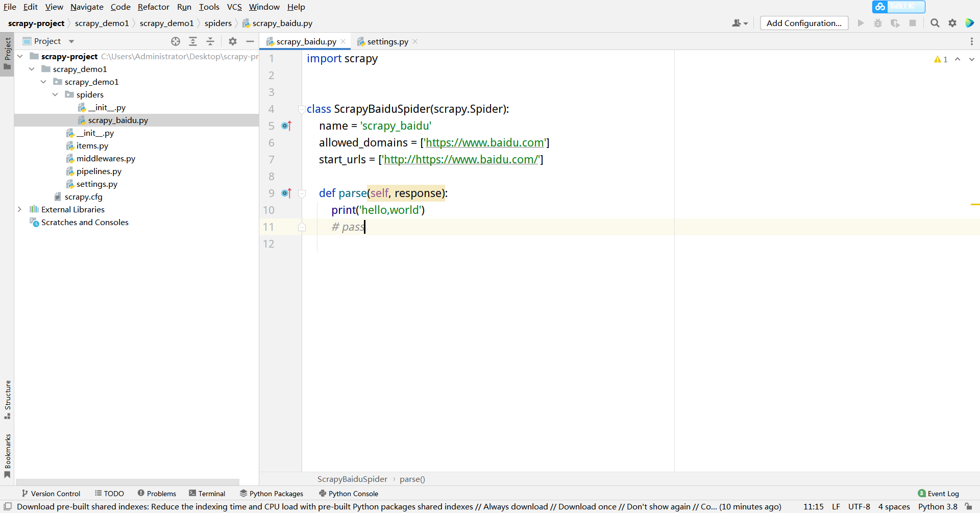Click Python 3.8 interpreter in status bar
The width and height of the screenshot is (980, 513).
(x=938, y=506)
